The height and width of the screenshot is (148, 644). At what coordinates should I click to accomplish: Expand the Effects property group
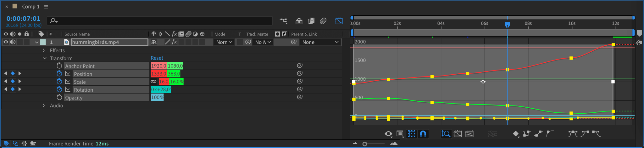click(44, 50)
